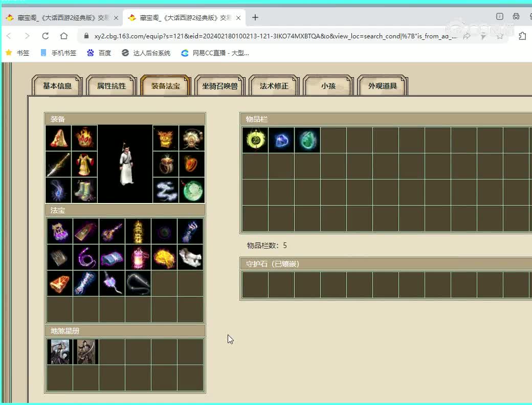The height and width of the screenshot is (405, 532).
Task: Select the blue lightning orb equipment icon
Action: [58, 190]
